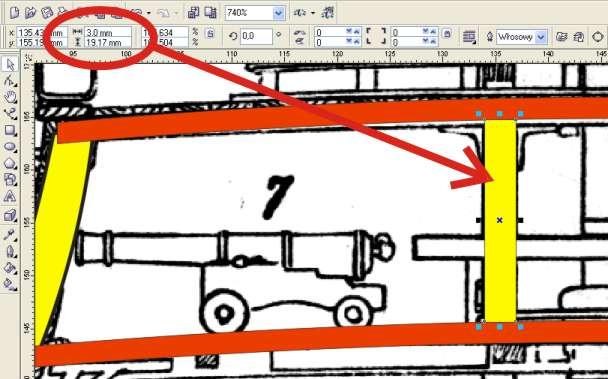Image resolution: width=608 pixels, height=379 pixels.
Task: Toggle horizontal mirror button
Action: tap(299, 32)
